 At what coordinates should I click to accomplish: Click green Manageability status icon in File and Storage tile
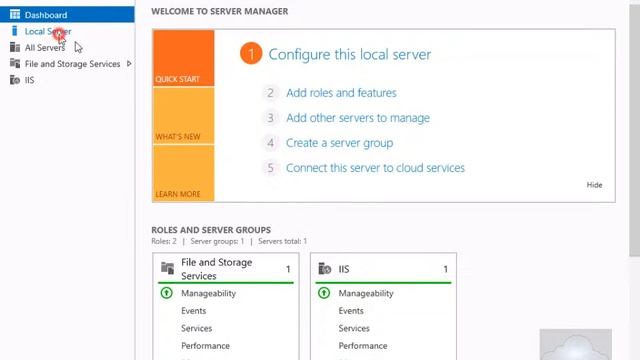coord(167,293)
